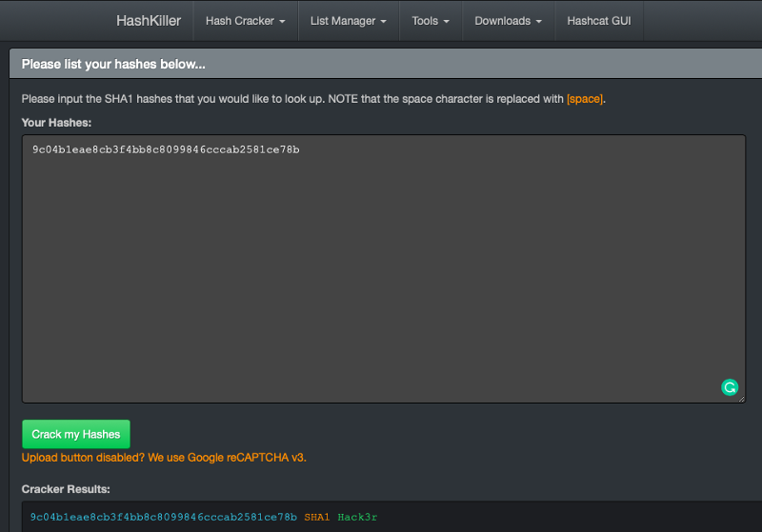Open the Upload button disabled reCAPTCHA link
The width and height of the screenshot is (762, 532).
(164, 458)
